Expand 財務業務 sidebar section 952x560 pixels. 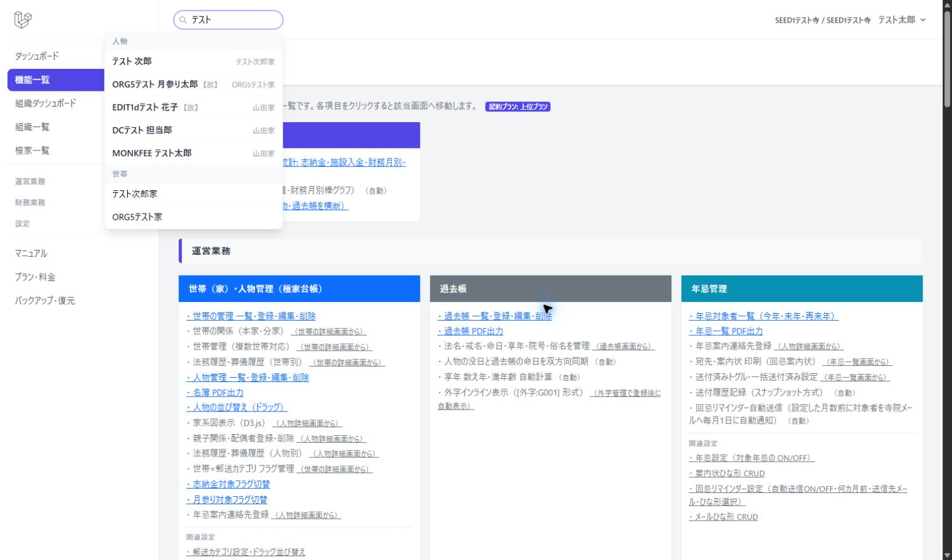tap(30, 203)
